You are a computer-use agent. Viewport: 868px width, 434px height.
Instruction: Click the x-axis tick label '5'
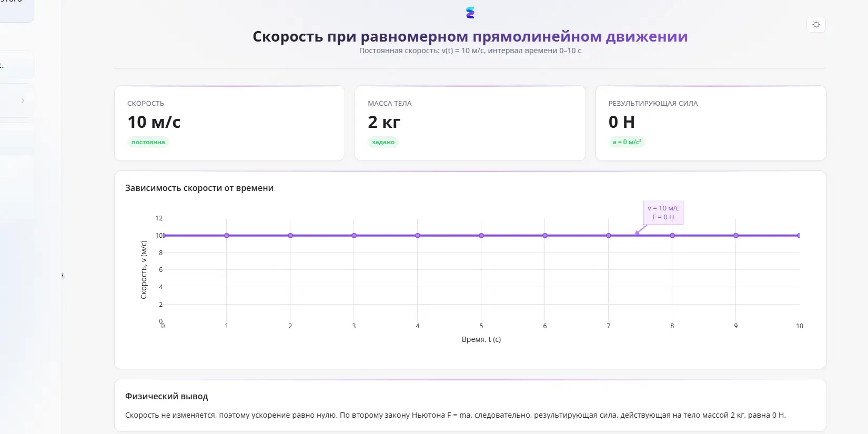(481, 326)
